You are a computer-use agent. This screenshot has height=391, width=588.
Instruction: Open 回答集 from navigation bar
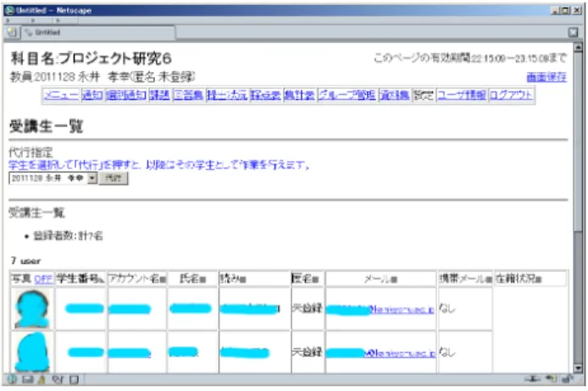[188, 95]
